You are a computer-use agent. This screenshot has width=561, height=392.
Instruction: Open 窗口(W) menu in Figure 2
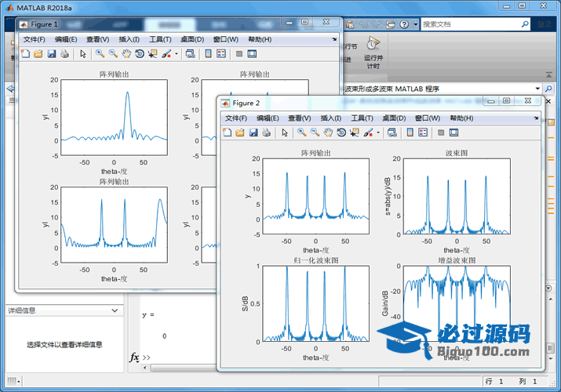pyautogui.click(x=428, y=118)
